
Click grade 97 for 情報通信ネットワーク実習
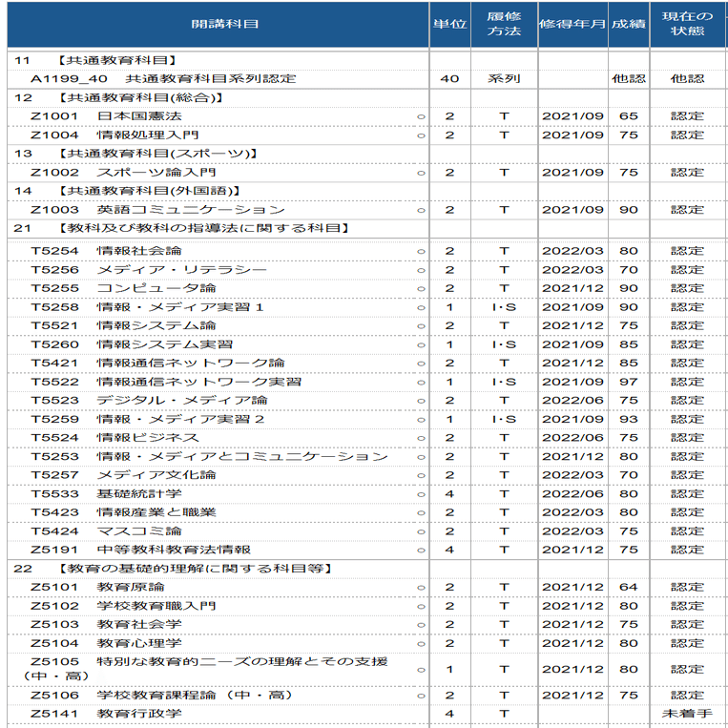point(628,382)
